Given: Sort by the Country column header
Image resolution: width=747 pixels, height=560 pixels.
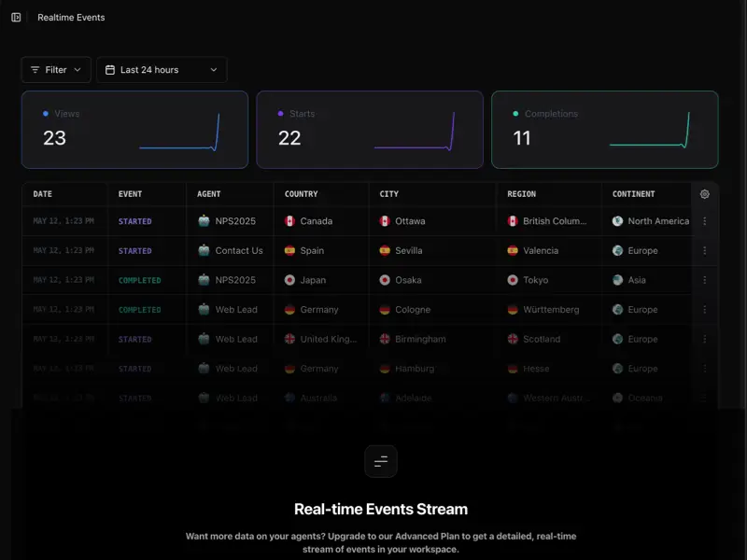Looking at the screenshot, I should [301, 194].
